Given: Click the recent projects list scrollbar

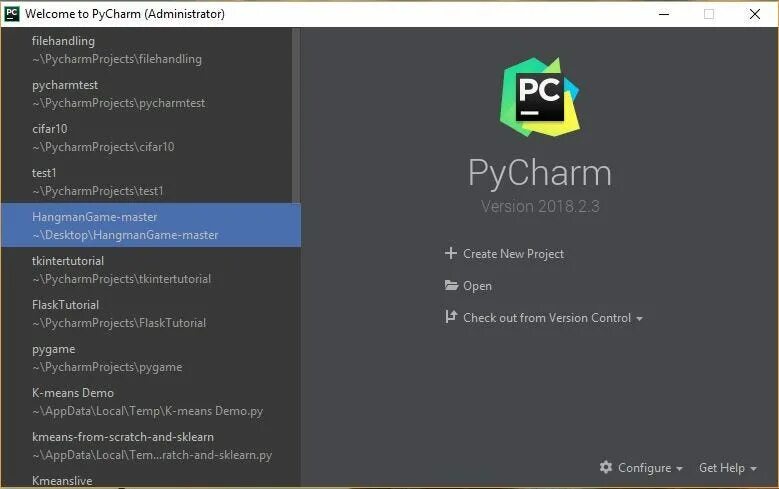Looking at the screenshot, I should (296, 115).
